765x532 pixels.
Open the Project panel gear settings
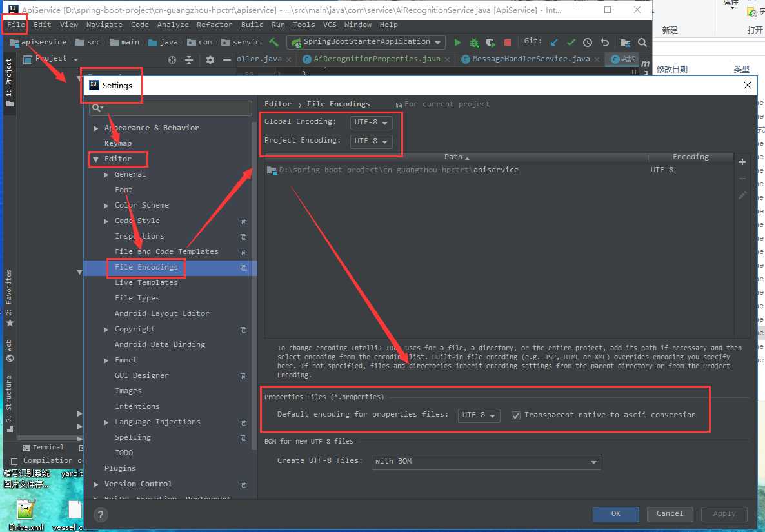pos(210,59)
